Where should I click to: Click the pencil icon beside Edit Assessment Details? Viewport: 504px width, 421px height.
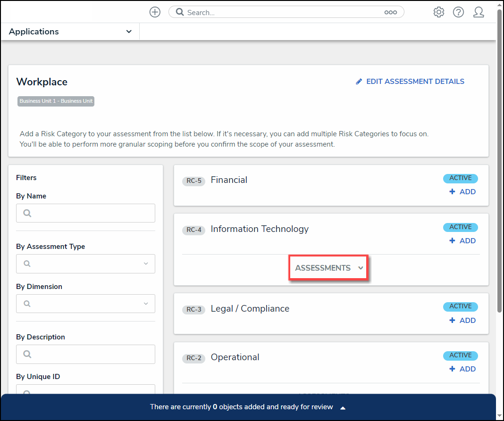pyautogui.click(x=359, y=82)
